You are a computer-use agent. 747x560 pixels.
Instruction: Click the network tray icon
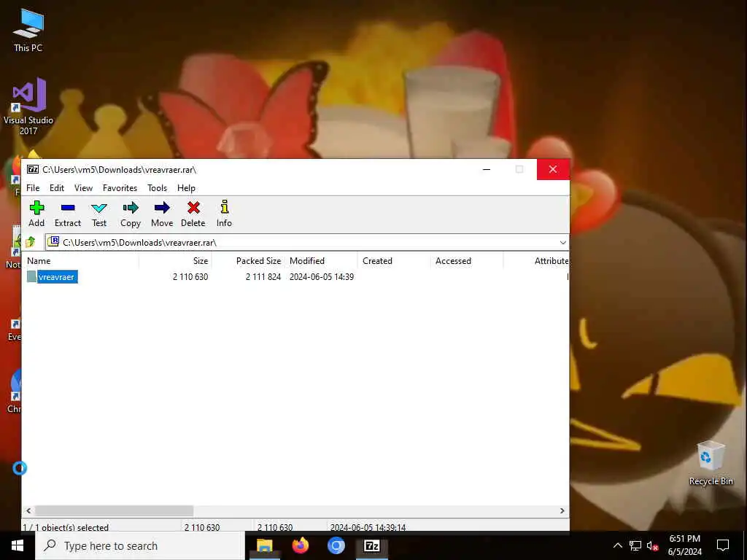pyautogui.click(x=635, y=545)
